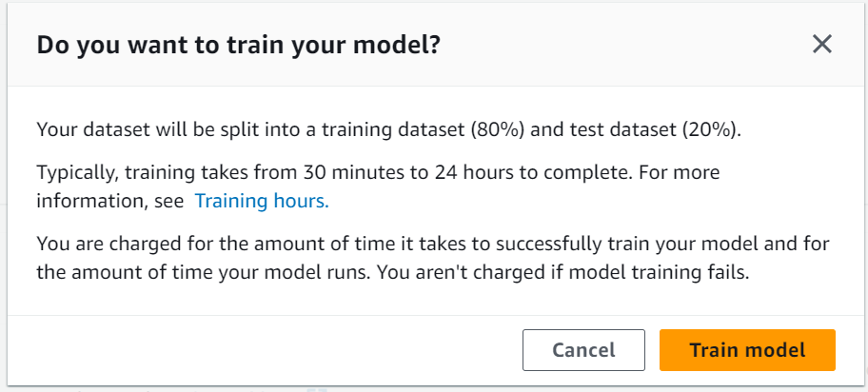Choose Cancel to keep the model untrained
Viewport: 868px width, 392px height.
583,350
